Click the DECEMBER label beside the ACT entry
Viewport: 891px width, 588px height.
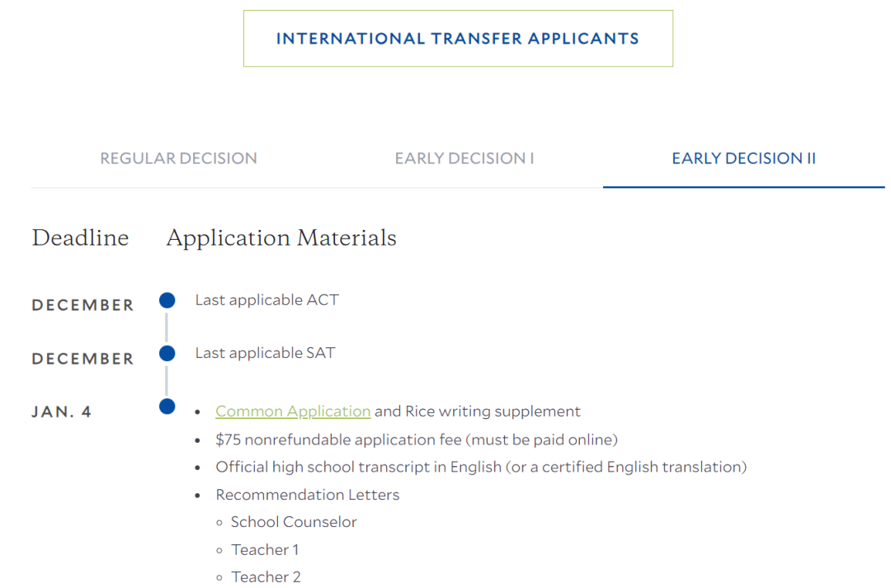(x=83, y=305)
